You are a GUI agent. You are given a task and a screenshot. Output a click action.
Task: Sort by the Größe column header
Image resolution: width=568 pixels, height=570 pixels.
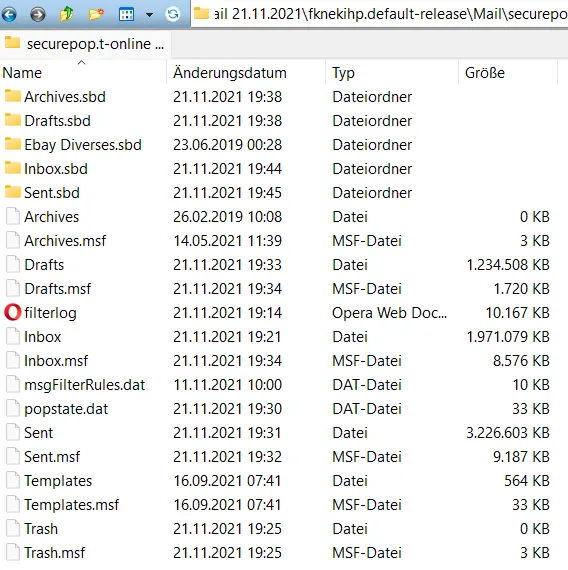point(508,73)
